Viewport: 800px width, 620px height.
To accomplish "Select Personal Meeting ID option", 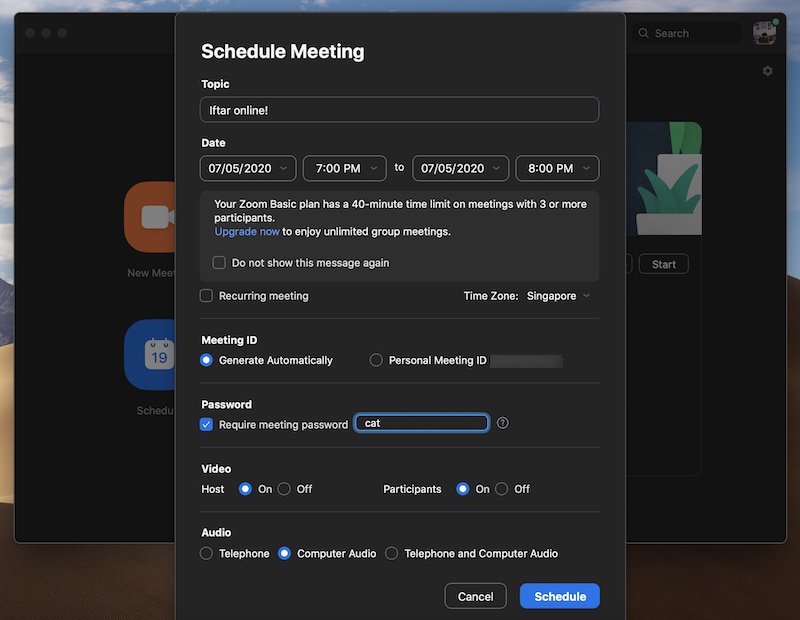I will pyautogui.click(x=376, y=360).
